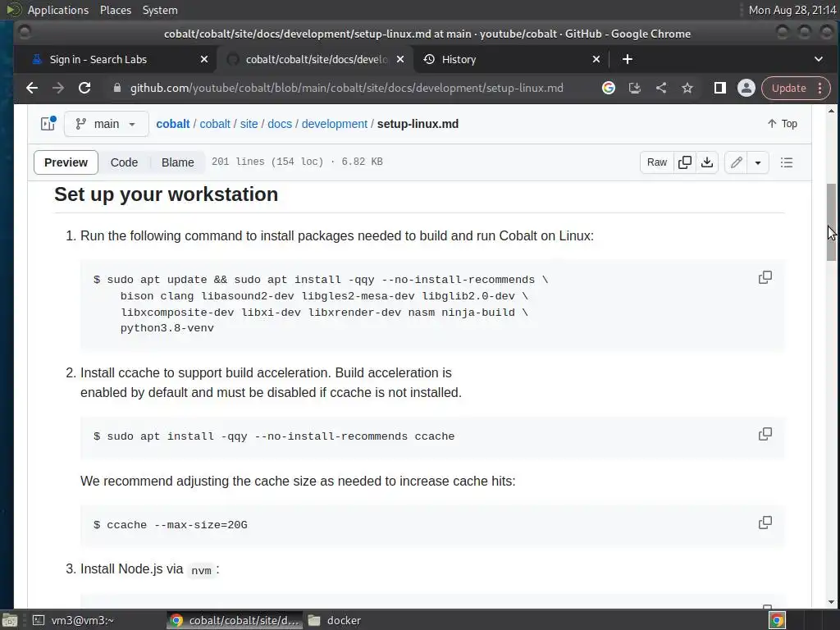The width and height of the screenshot is (840, 630).
Task: Open a new browser tab
Action: click(628, 59)
